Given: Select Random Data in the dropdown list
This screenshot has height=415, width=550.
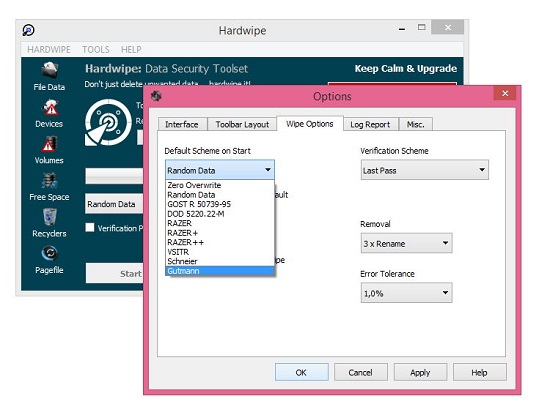Looking at the screenshot, I should (x=220, y=194).
